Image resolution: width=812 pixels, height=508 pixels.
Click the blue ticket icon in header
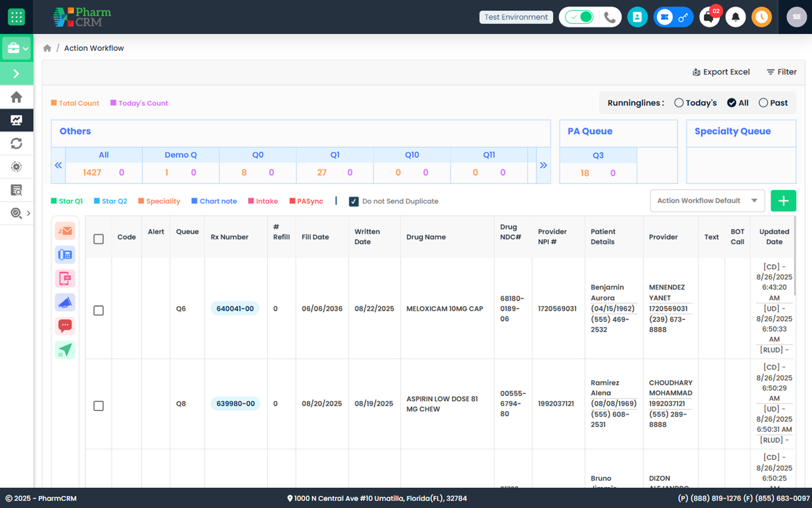(x=665, y=17)
